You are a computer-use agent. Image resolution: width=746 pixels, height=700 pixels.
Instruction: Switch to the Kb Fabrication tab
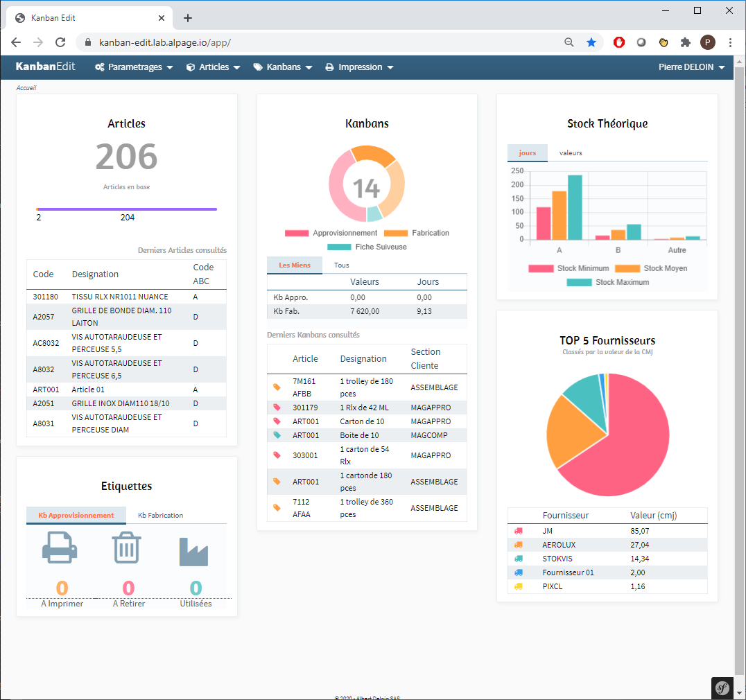tap(160, 515)
